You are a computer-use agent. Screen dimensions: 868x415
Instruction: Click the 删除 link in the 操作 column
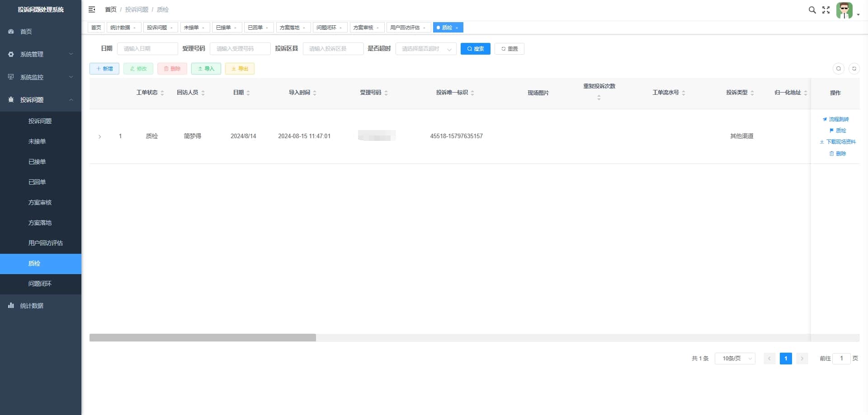[x=838, y=154]
